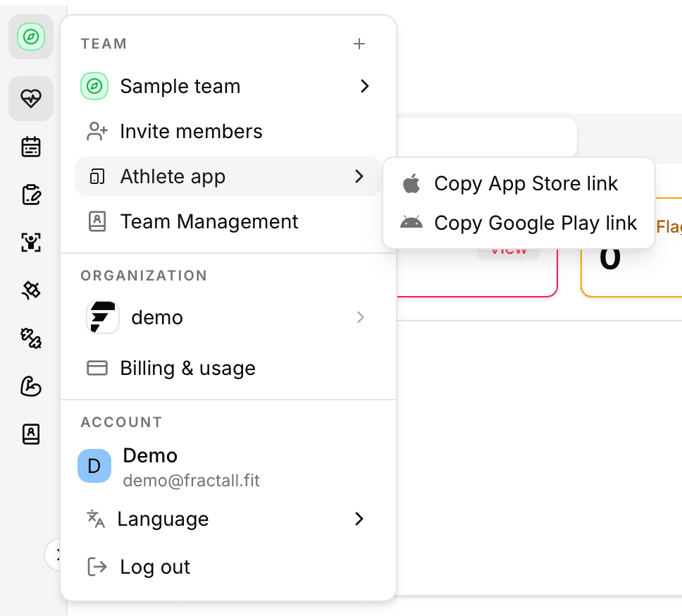This screenshot has height=616, width=682.
Task: Click the Athlete app phone icon
Action: click(97, 177)
